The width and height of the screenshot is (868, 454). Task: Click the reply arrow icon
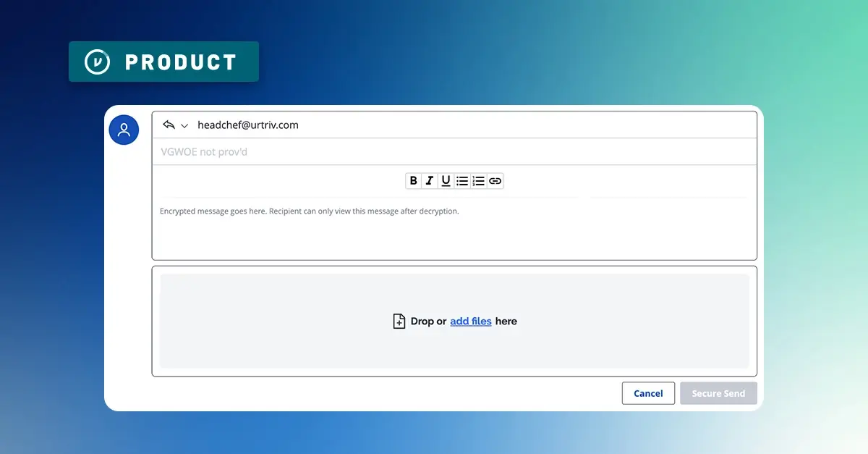169,125
